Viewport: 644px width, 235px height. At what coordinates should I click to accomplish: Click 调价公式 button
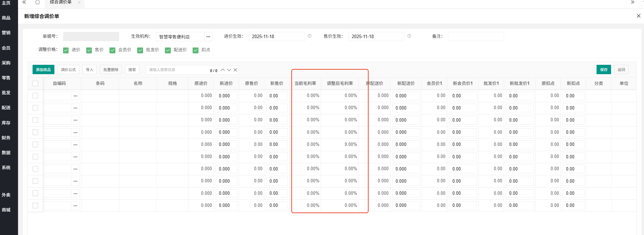pyautogui.click(x=68, y=70)
